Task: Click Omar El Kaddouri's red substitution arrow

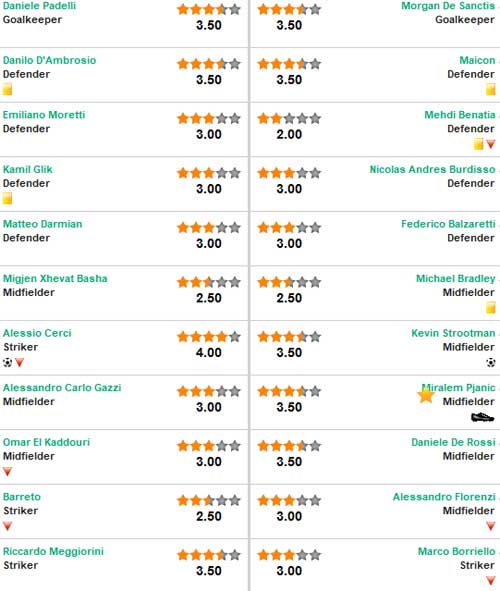Action: [x=8, y=472]
